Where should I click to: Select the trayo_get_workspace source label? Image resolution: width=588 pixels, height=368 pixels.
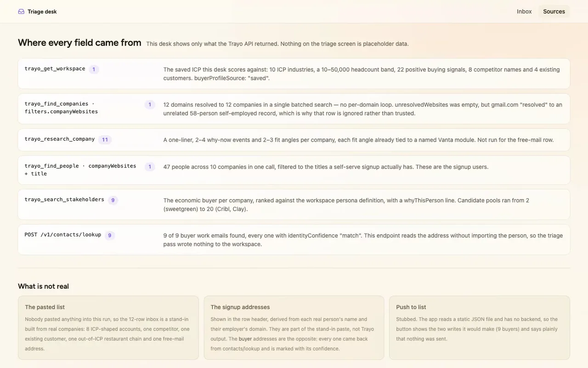coord(55,69)
